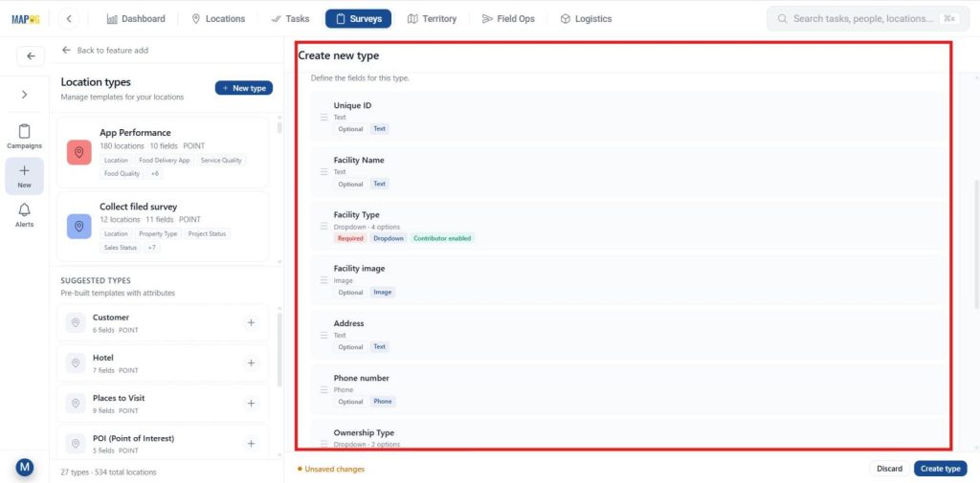Select the Facility Name field row
Image resolution: width=980 pixels, height=483 pixels.
(x=629, y=171)
